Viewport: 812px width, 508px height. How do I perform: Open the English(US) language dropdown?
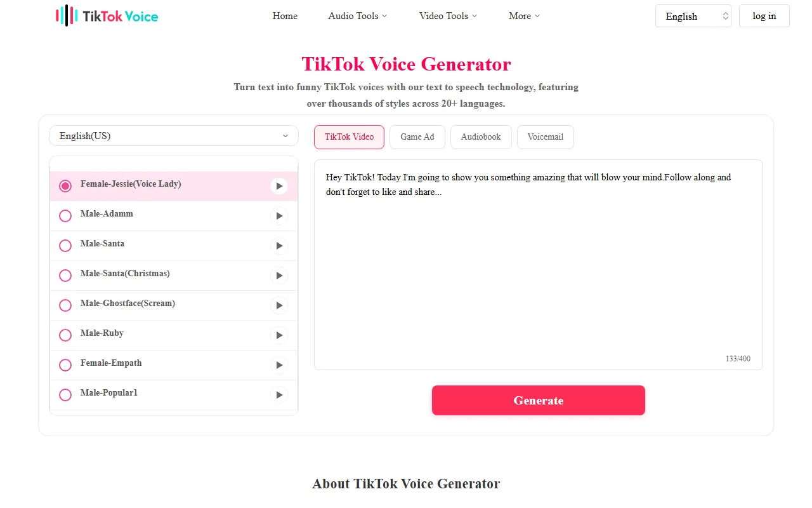point(173,136)
